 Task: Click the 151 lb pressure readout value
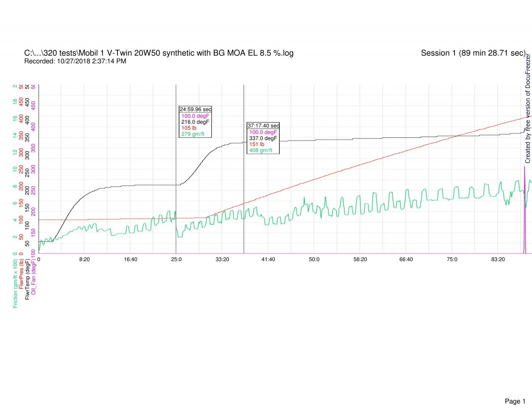[x=257, y=145]
